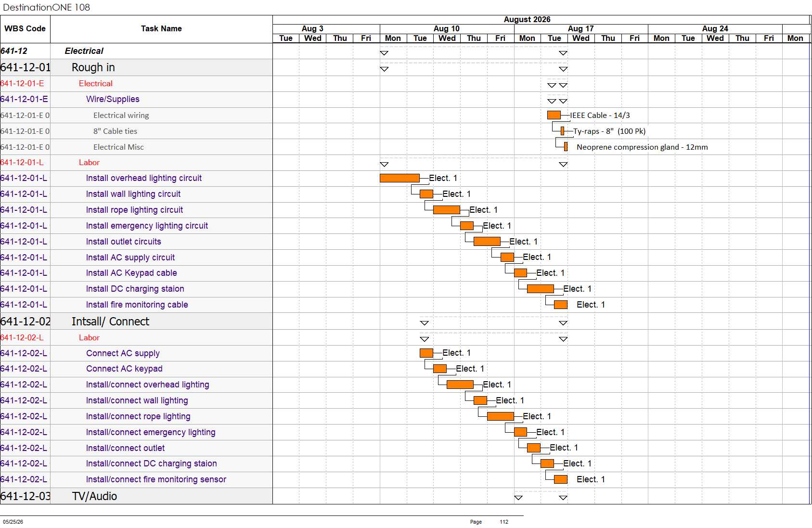
Task: Click the Install/connect rope lighting bar
Action: (501, 416)
